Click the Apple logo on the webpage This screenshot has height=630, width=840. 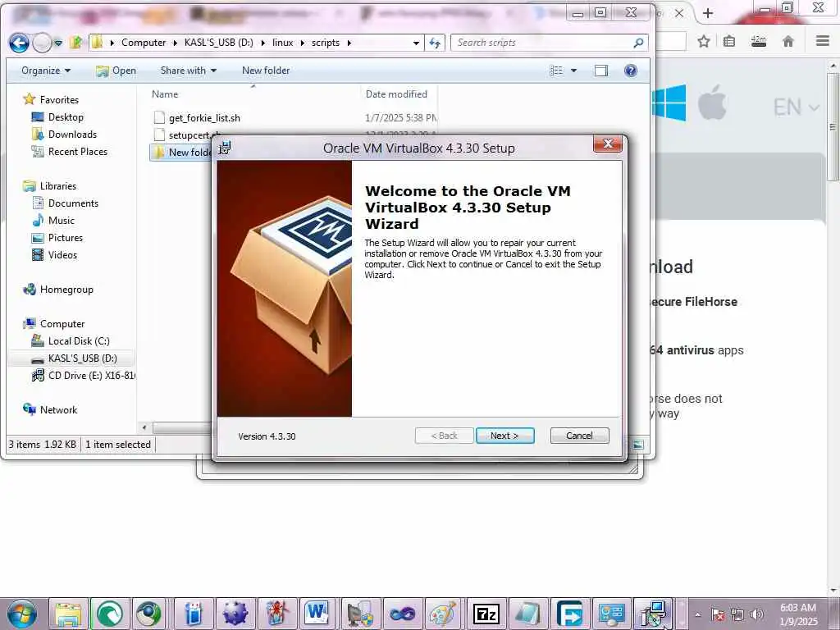[712, 102]
